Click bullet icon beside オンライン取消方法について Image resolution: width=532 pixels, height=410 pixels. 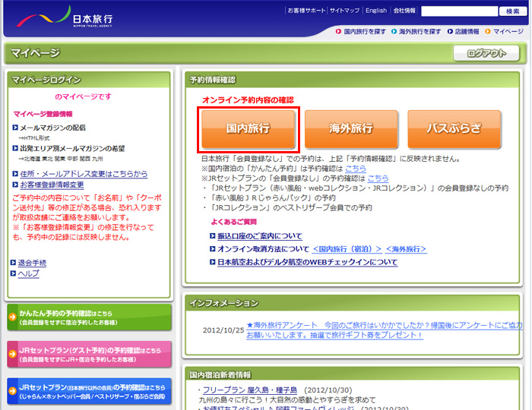pyautogui.click(x=212, y=249)
